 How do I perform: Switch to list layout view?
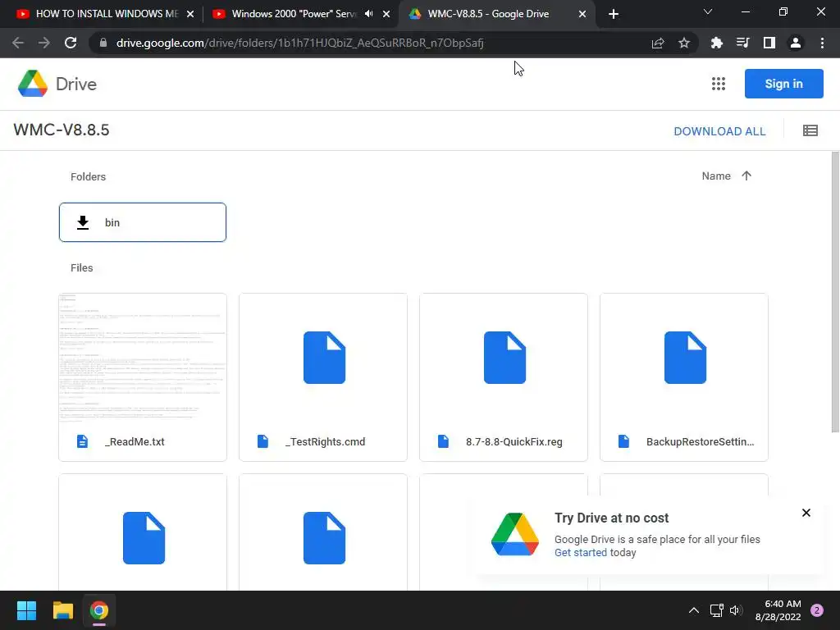pos(810,130)
